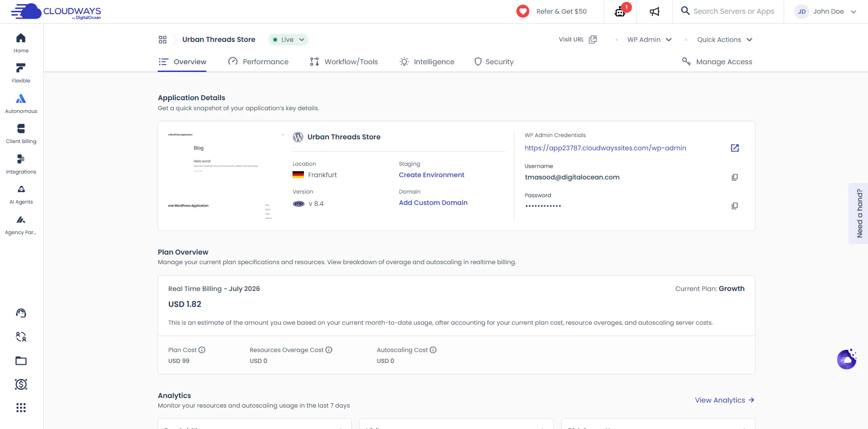Click the Urban Threads Store breadcrumb title

point(219,40)
